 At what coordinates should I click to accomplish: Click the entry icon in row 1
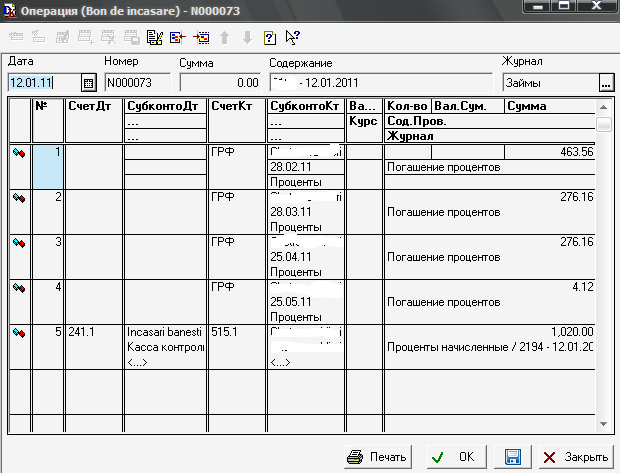18,153
